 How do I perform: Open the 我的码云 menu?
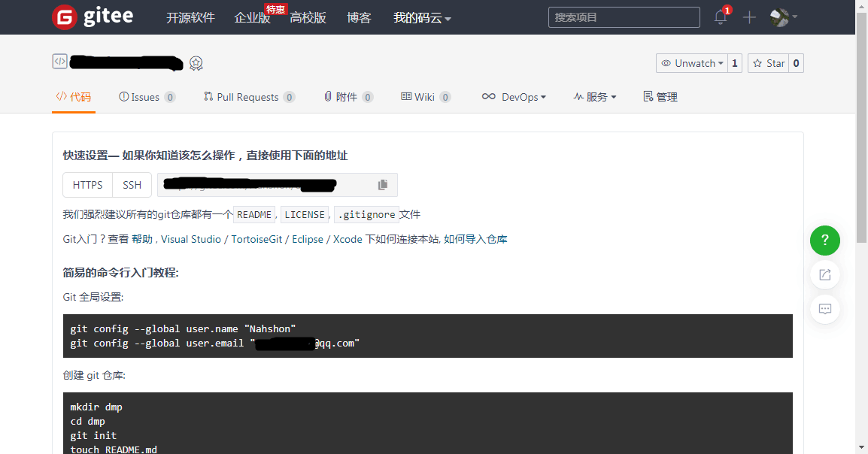[421, 17]
